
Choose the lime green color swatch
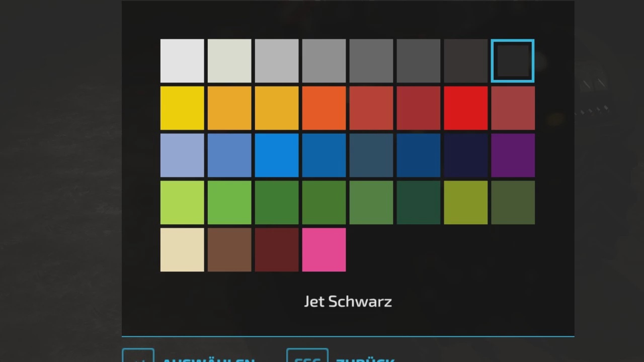tap(182, 203)
